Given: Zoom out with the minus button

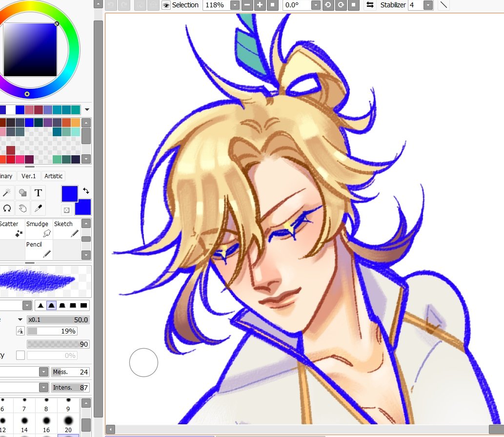Looking at the screenshot, I should click(247, 5).
